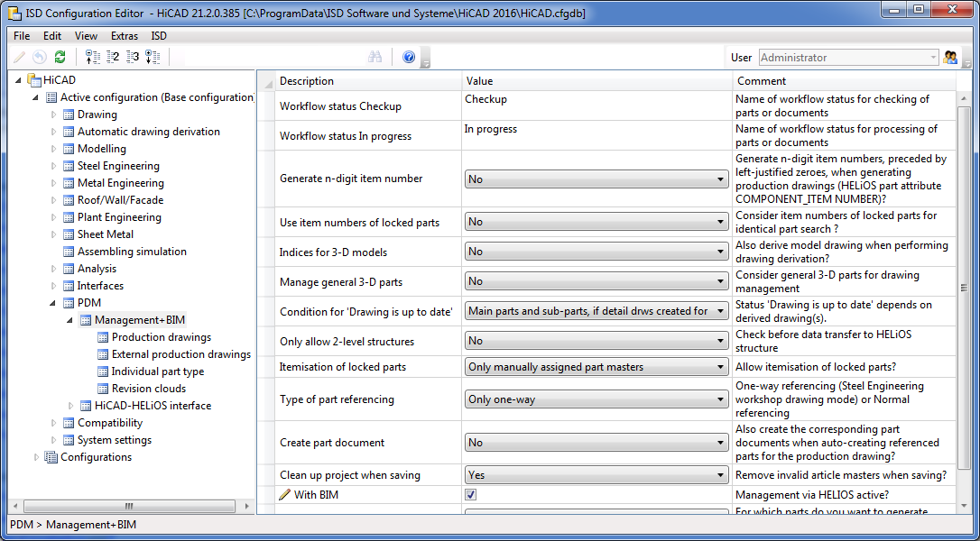This screenshot has width=980, height=541.
Task: Click right arrow of tree horizontal scrollbar
Action: click(x=247, y=506)
